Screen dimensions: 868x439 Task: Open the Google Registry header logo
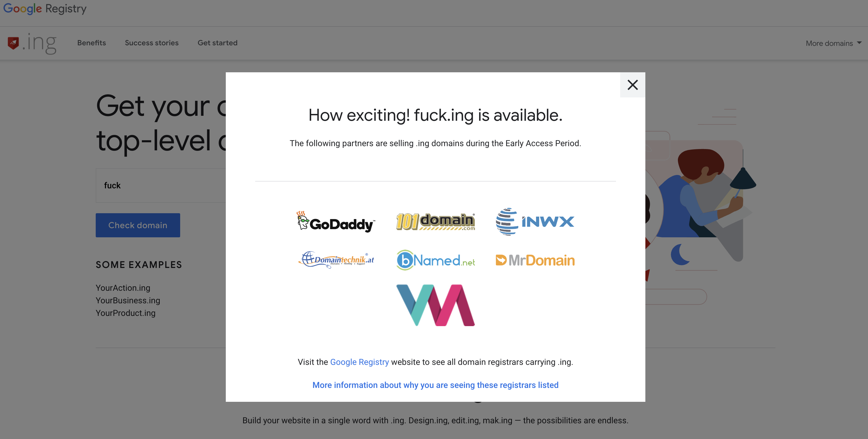click(x=45, y=8)
